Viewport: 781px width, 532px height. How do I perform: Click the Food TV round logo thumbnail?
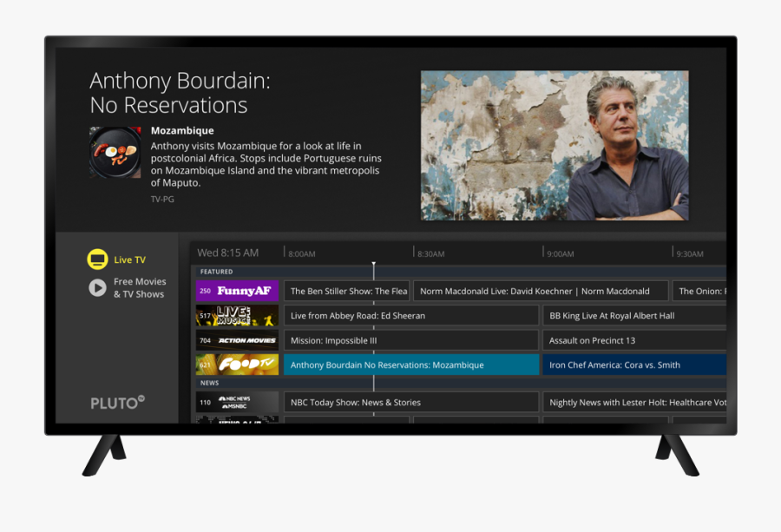coord(115,153)
